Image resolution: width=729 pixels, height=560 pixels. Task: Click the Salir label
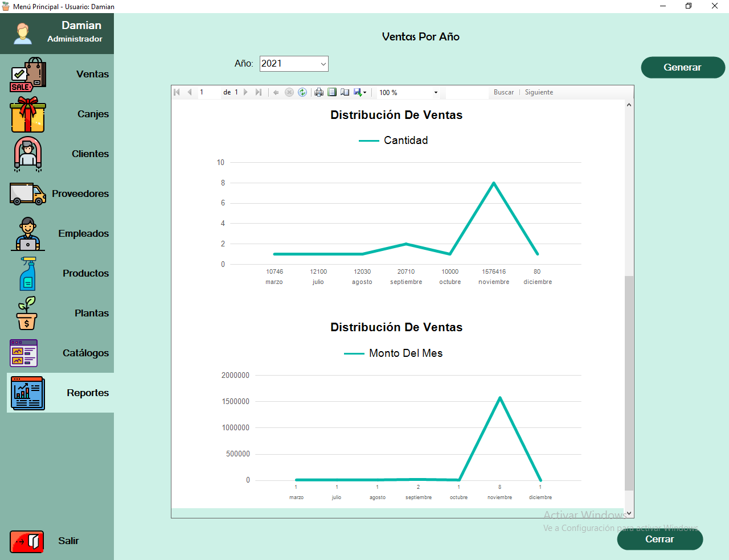pyautogui.click(x=68, y=541)
